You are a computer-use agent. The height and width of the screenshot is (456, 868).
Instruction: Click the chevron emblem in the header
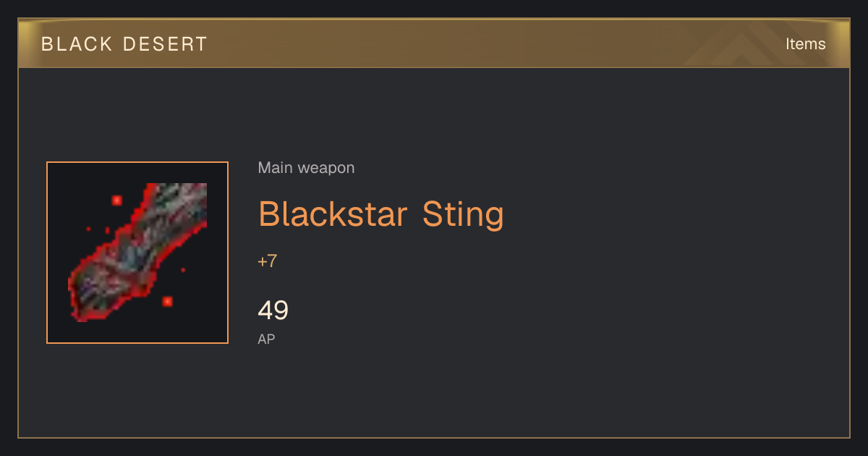pos(744,43)
